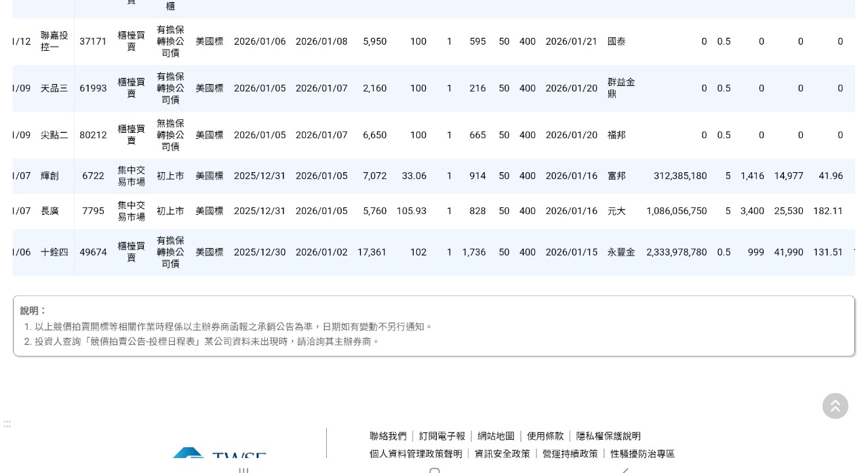Image resolution: width=868 pixels, height=473 pixels.
Task: Click amount 1,086,056,750 cell
Action: point(677,211)
